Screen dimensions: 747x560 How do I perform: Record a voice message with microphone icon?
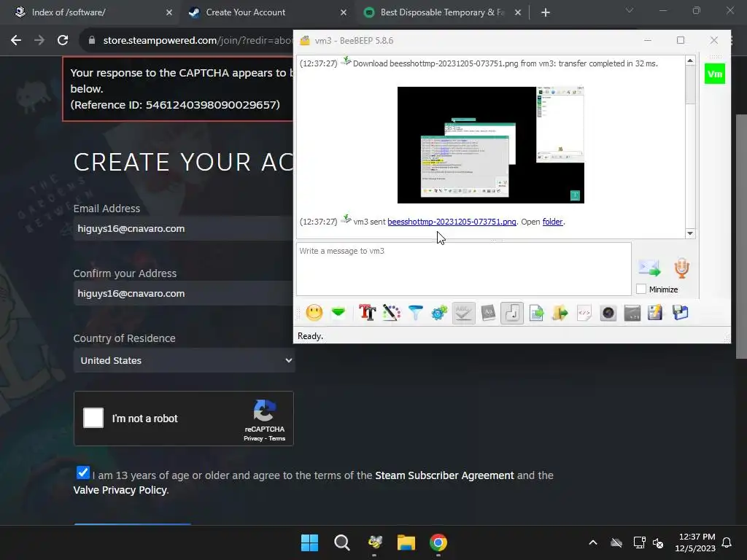click(682, 268)
